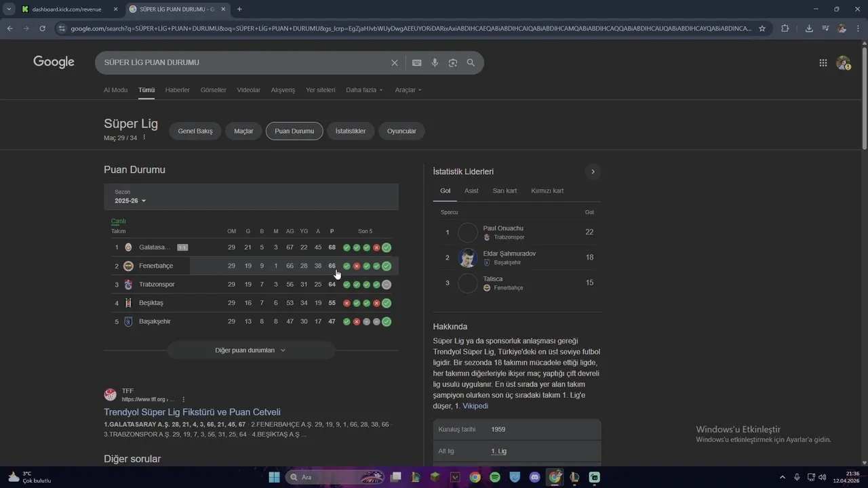Switch to the Asist stats tab
Image resolution: width=868 pixels, height=488 pixels.
(x=471, y=191)
